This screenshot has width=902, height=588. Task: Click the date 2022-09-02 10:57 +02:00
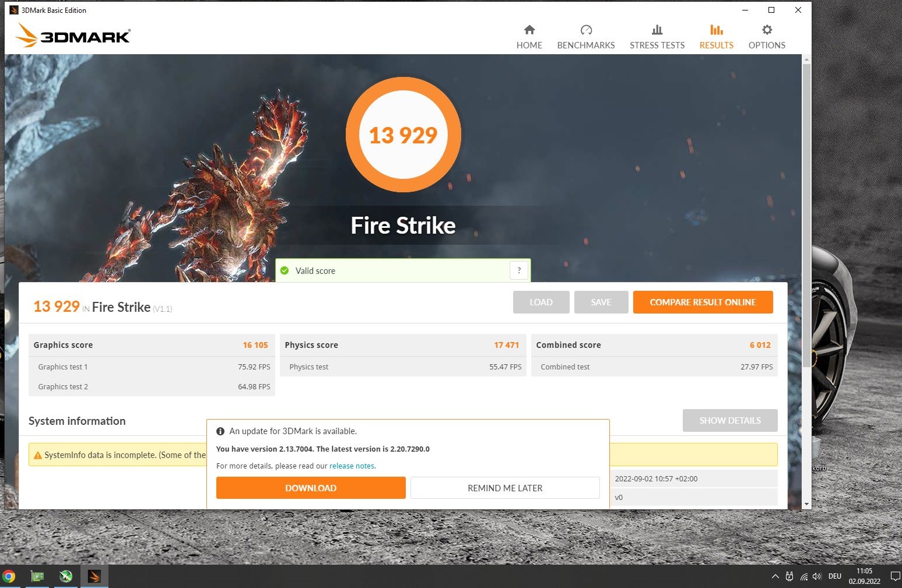click(656, 478)
